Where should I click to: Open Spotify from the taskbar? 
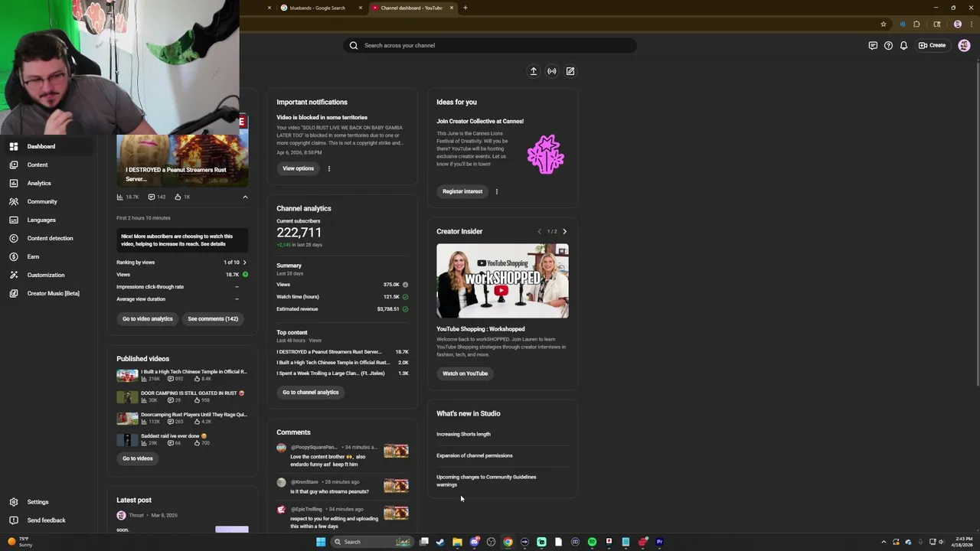pos(592,542)
